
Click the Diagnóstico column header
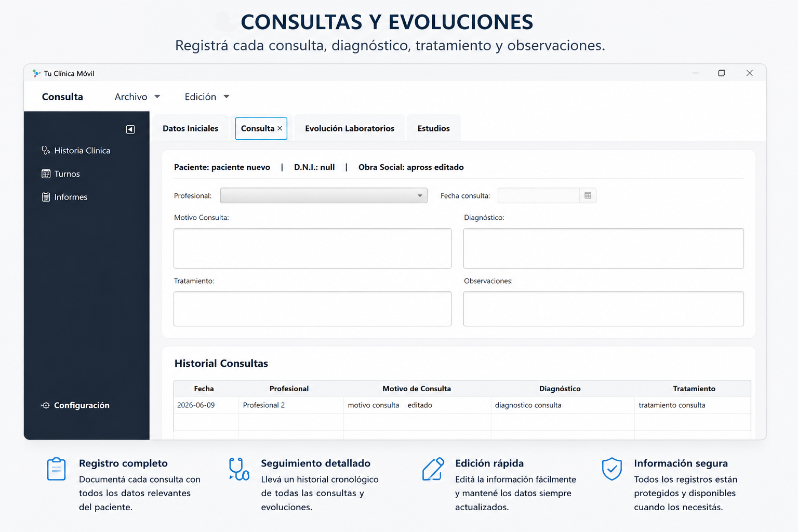point(560,389)
